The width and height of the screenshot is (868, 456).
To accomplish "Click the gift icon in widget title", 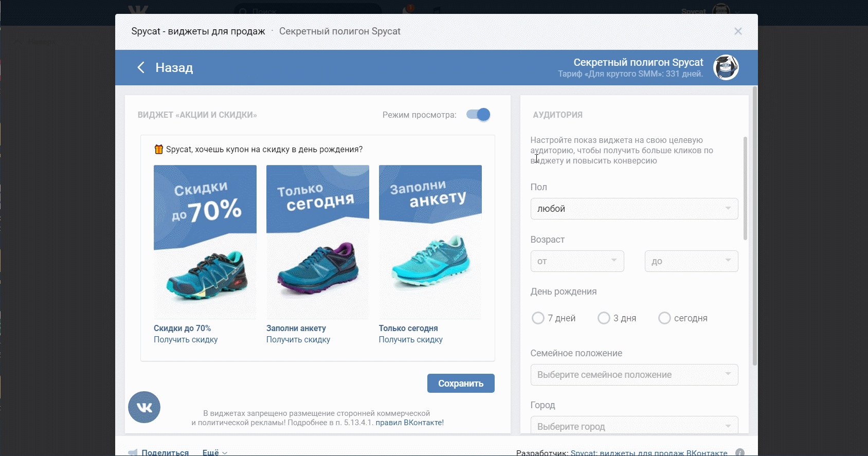I will coord(158,150).
